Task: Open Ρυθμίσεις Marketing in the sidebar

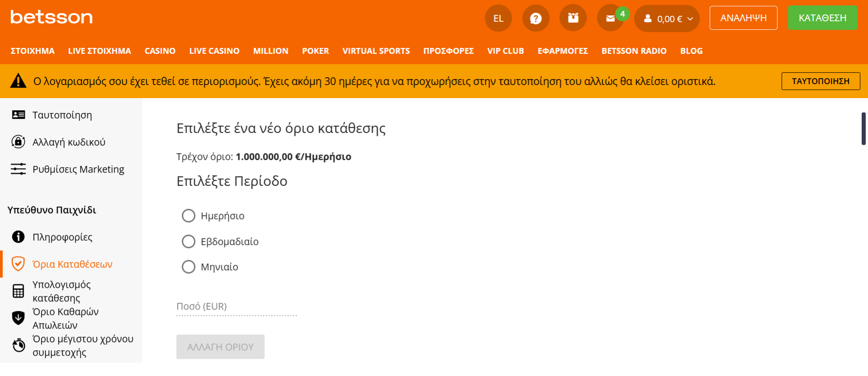Action: pyautogui.click(x=78, y=169)
